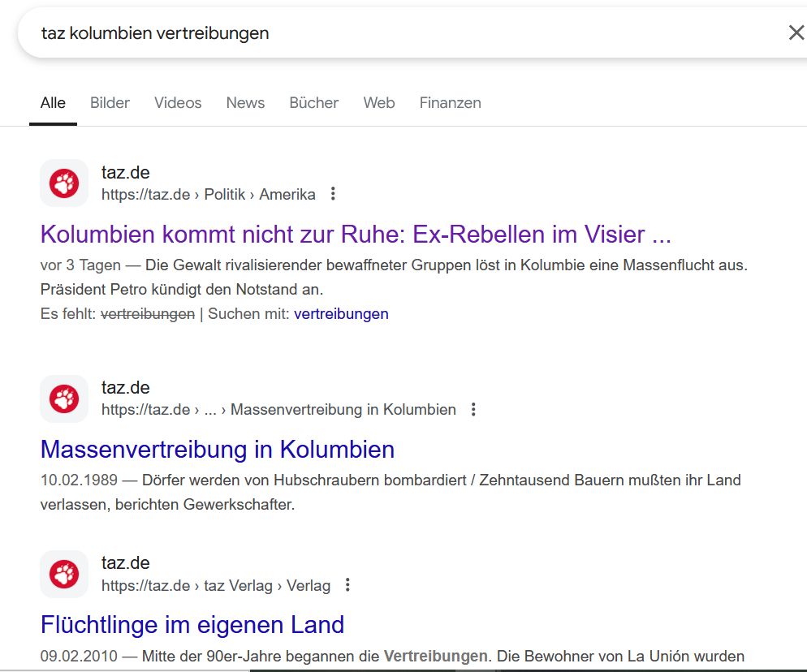Click URL breadcrumb '› Massenvertreibung in Kolumbien'

[339, 410]
